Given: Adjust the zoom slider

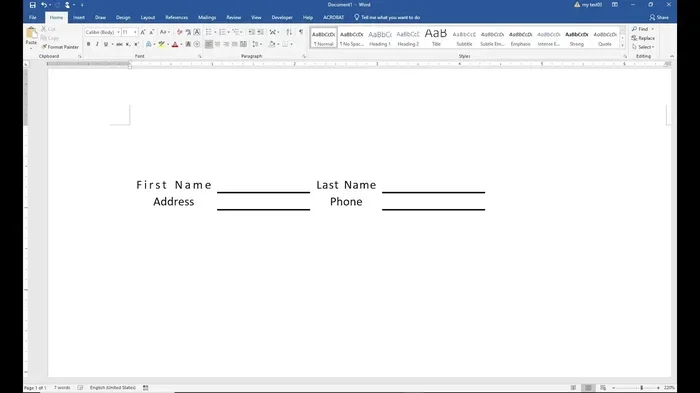Looking at the screenshot, I should point(642,388).
